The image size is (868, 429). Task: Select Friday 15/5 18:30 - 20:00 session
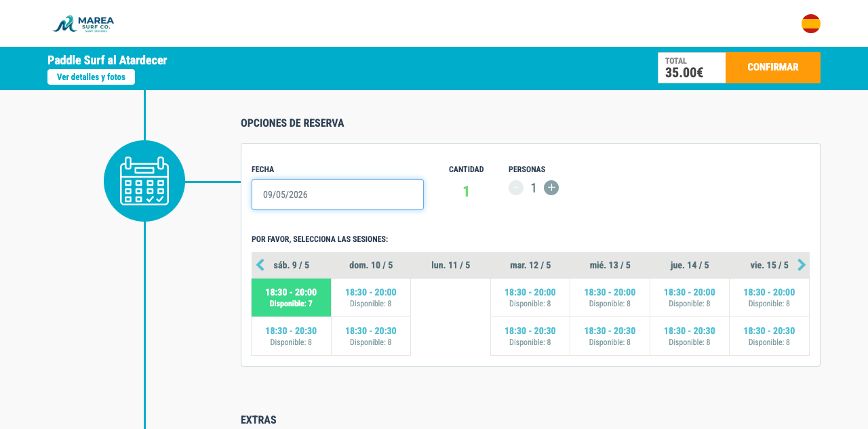pos(769,298)
